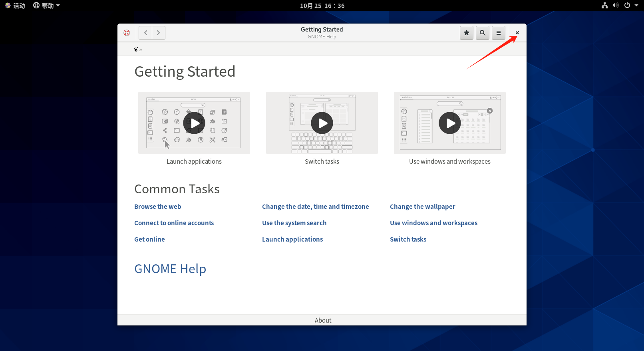Open Change the date, time and timezone
This screenshot has height=351, width=644.
(315, 206)
